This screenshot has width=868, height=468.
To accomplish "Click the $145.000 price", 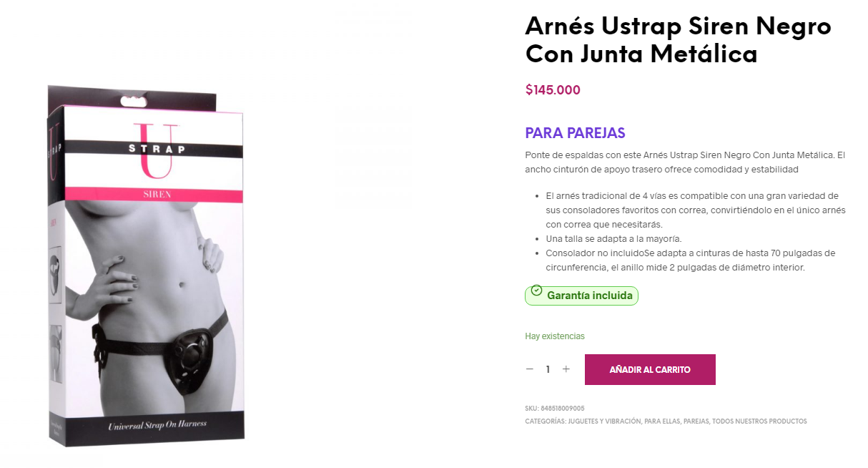I will [553, 90].
